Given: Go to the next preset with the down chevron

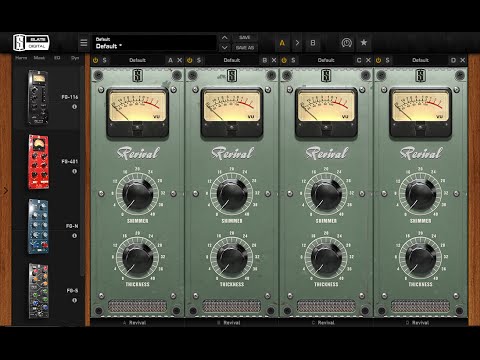Looking at the screenshot, I should pyautogui.click(x=225, y=48).
